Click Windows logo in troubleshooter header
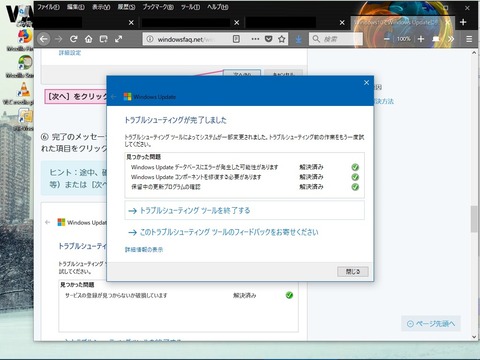Image resolution: width=480 pixels, height=360 pixels. (x=128, y=97)
